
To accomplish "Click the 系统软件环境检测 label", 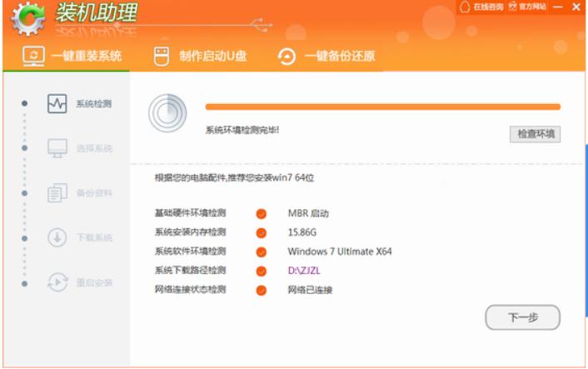I will 190,252.
